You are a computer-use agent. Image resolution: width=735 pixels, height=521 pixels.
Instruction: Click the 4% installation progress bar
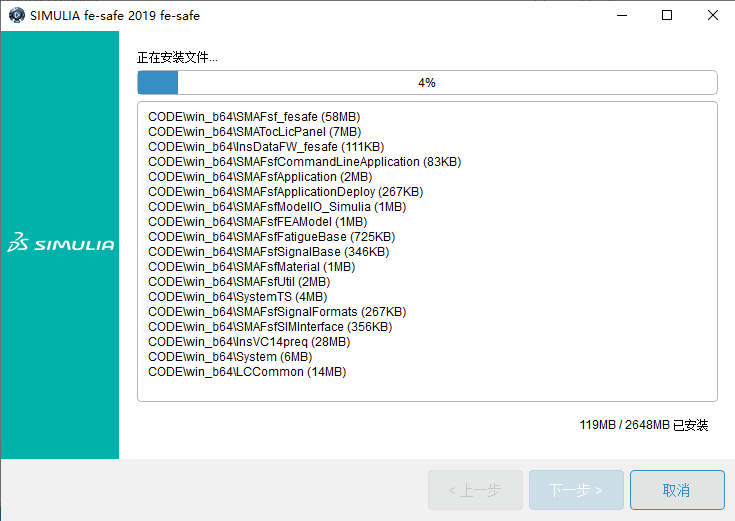[x=427, y=83]
